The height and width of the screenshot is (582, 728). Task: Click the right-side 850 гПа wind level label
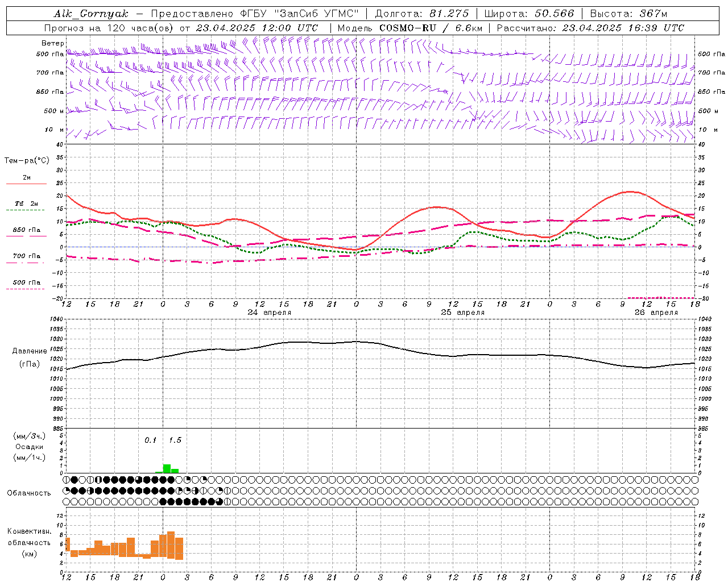(712, 92)
